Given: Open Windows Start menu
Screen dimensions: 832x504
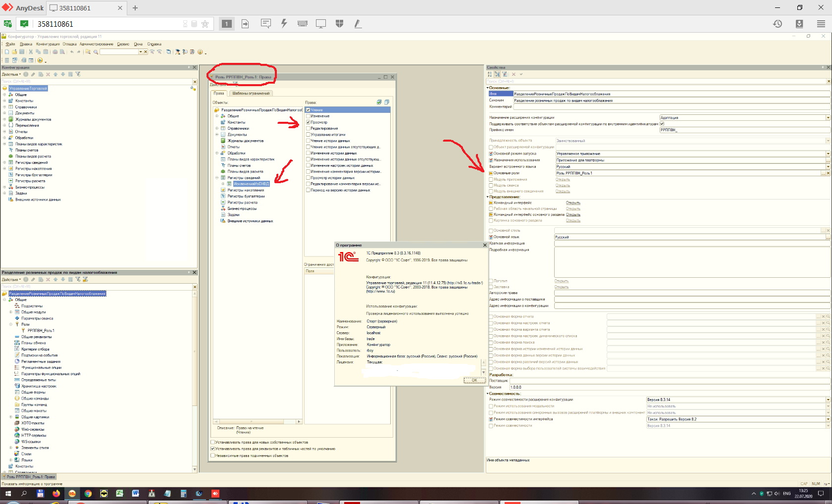Looking at the screenshot, I should (8, 494).
